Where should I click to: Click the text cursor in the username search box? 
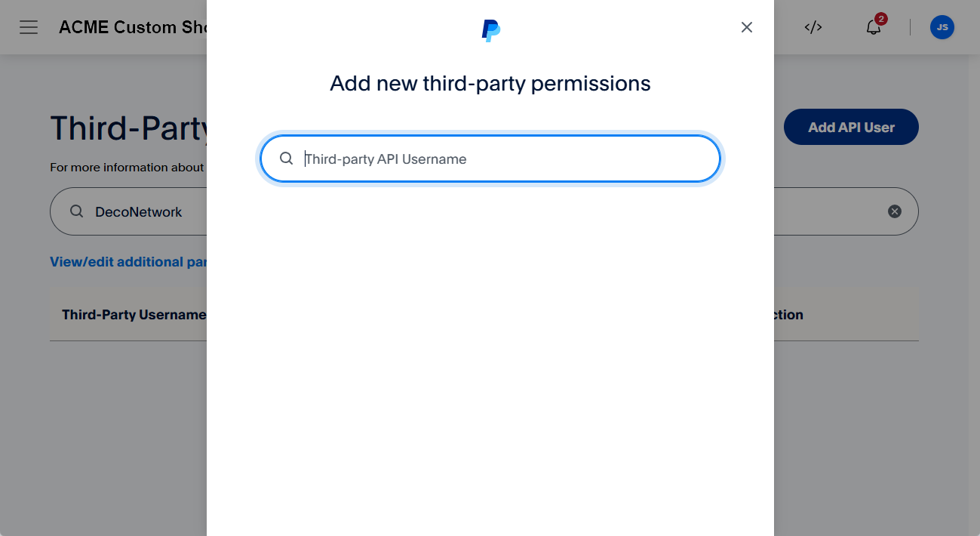[304, 159]
